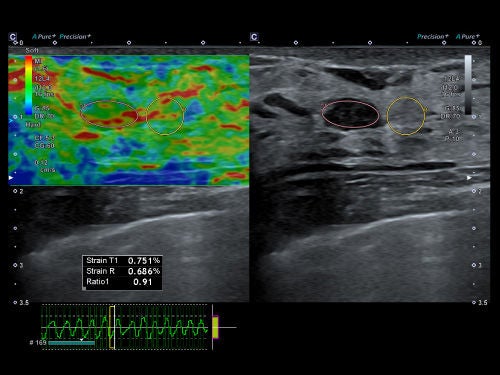Image resolution: width=500 pixels, height=375 pixels.
Task: Select the A Pure+ label on the left panel
Action: [x=44, y=36]
